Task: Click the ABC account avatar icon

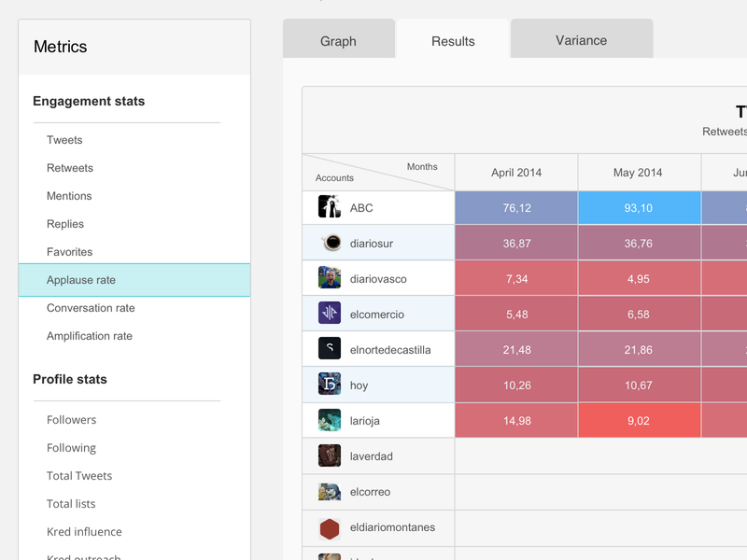Action: click(x=329, y=207)
